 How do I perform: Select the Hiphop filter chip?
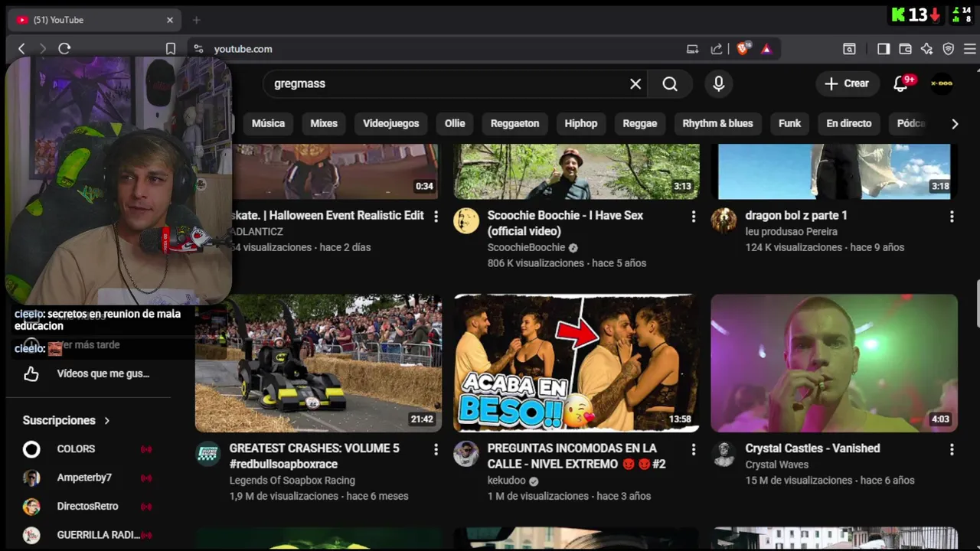(x=581, y=123)
